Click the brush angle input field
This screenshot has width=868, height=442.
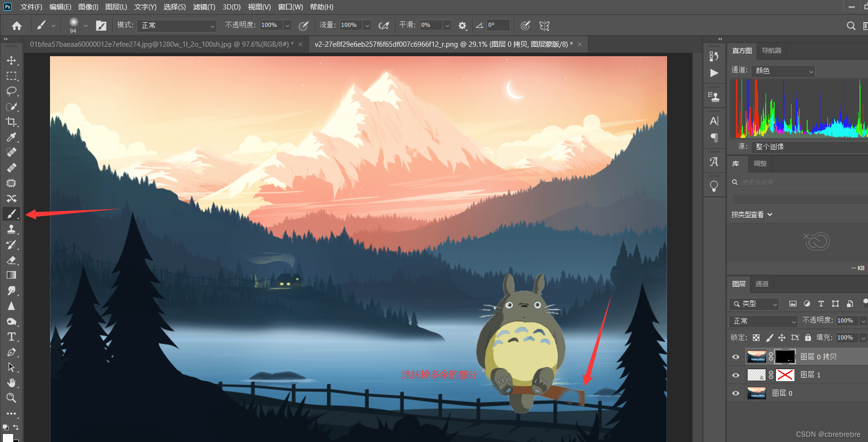[498, 25]
